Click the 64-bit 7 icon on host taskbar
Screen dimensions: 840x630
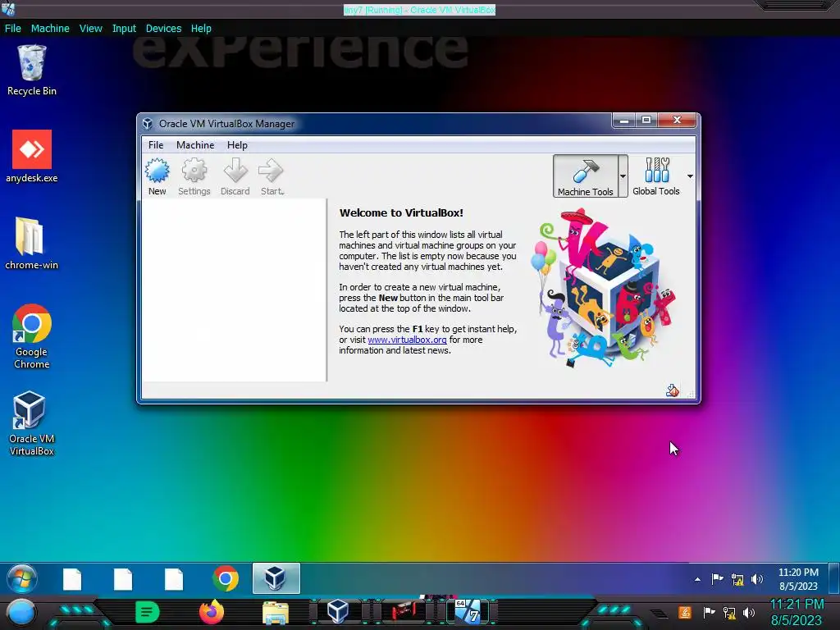point(467,612)
